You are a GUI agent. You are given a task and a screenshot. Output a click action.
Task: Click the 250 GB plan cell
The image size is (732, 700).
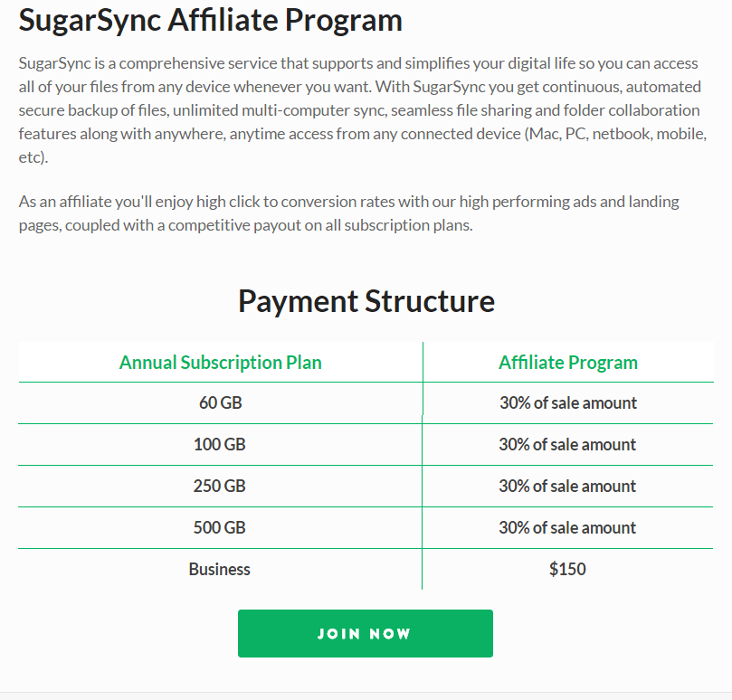[x=220, y=487]
